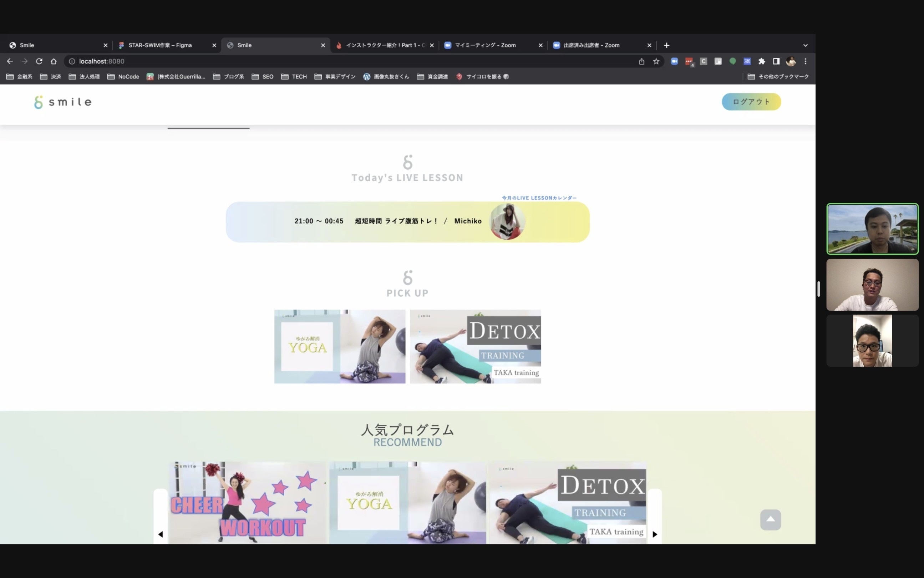Expand the tab search chevron
This screenshot has width=924, height=578.
pyautogui.click(x=805, y=45)
